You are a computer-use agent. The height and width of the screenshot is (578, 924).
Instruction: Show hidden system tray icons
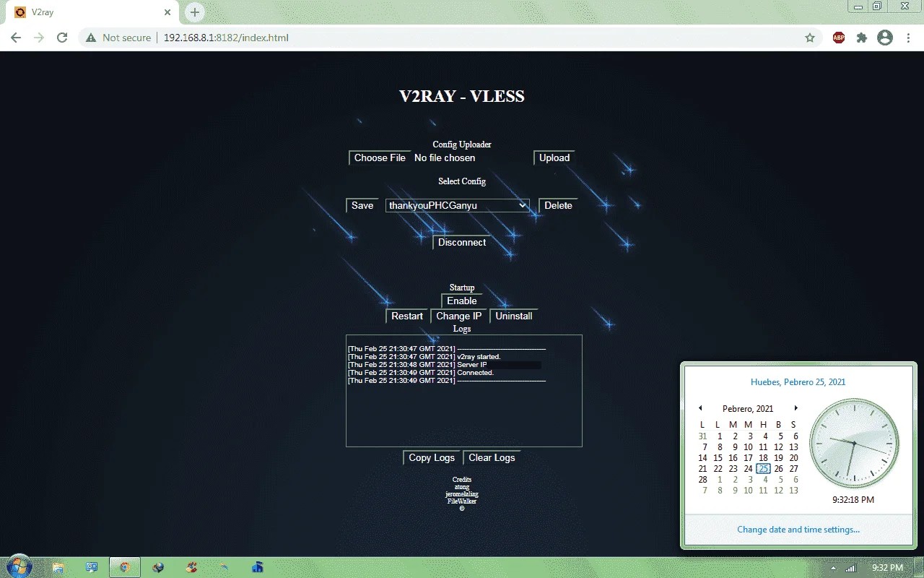[x=834, y=568]
